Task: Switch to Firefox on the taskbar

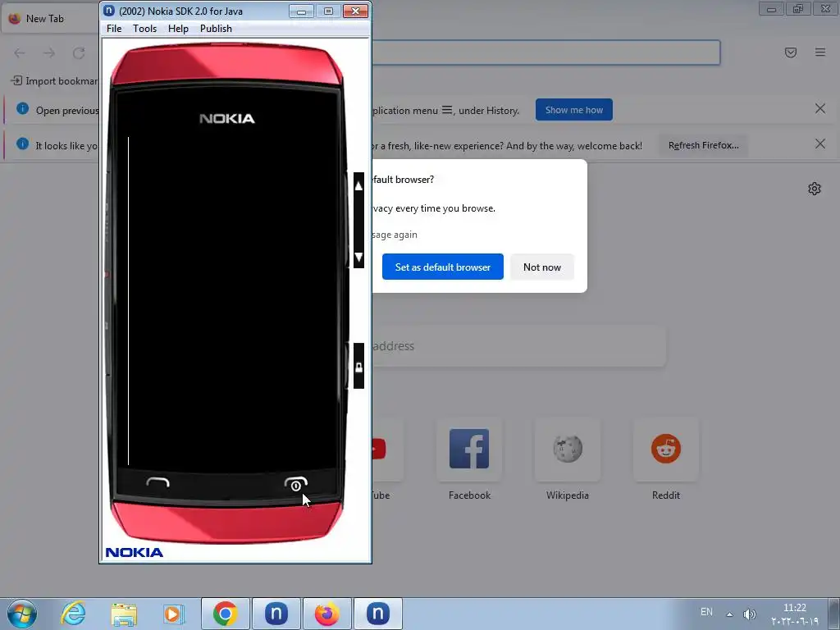Action: (x=326, y=614)
